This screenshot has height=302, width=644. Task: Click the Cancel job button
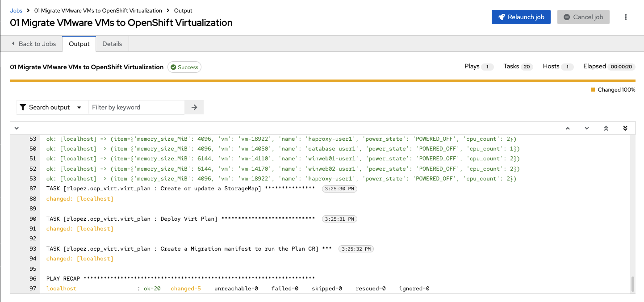point(583,17)
